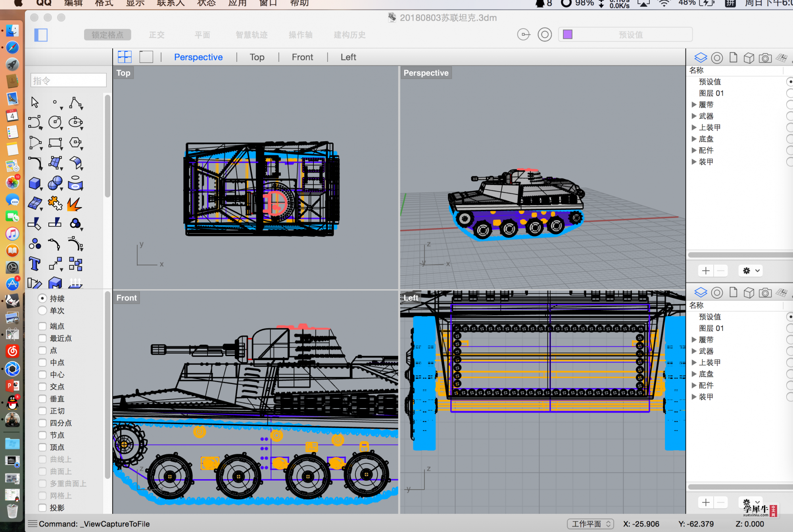Screen dimensions: 793x532
Task: Switch to four-viewport layout icon
Action: (125, 57)
